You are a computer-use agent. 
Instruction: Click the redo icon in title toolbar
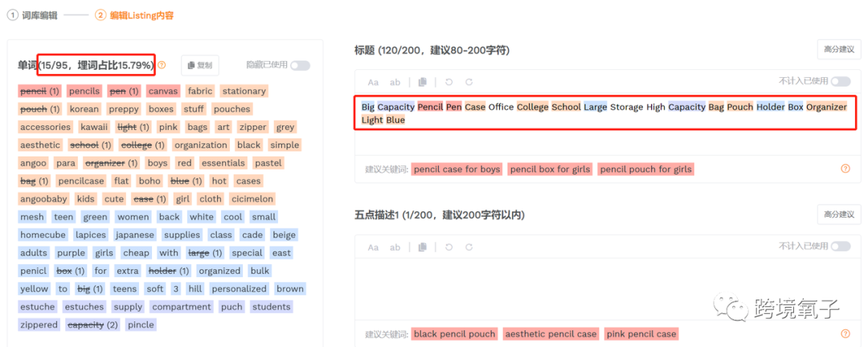click(469, 82)
